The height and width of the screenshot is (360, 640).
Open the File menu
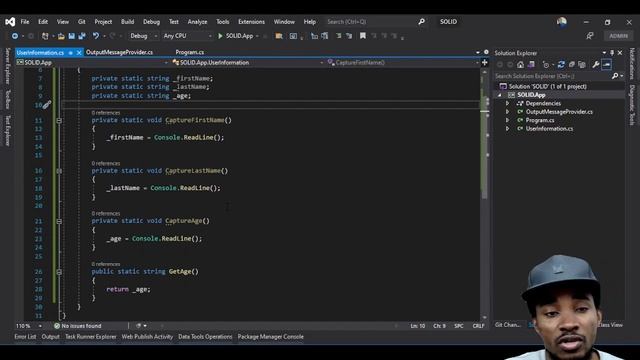click(x=25, y=22)
